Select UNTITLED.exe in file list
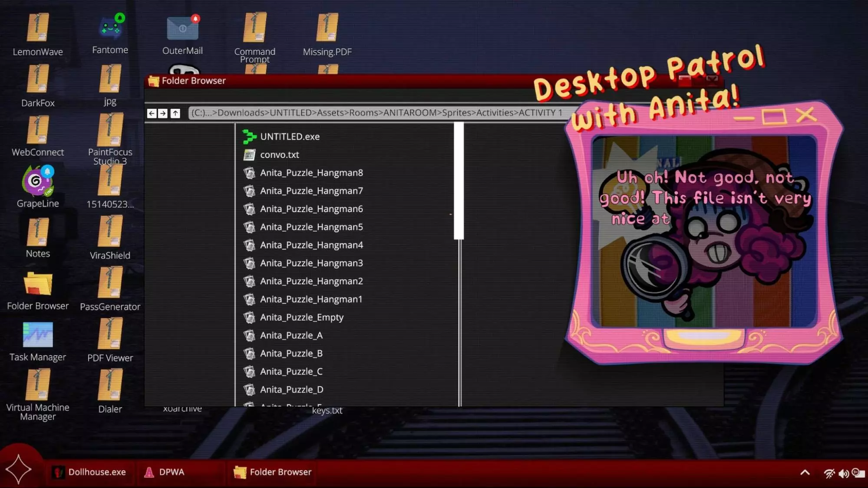868x488 pixels. click(x=290, y=137)
